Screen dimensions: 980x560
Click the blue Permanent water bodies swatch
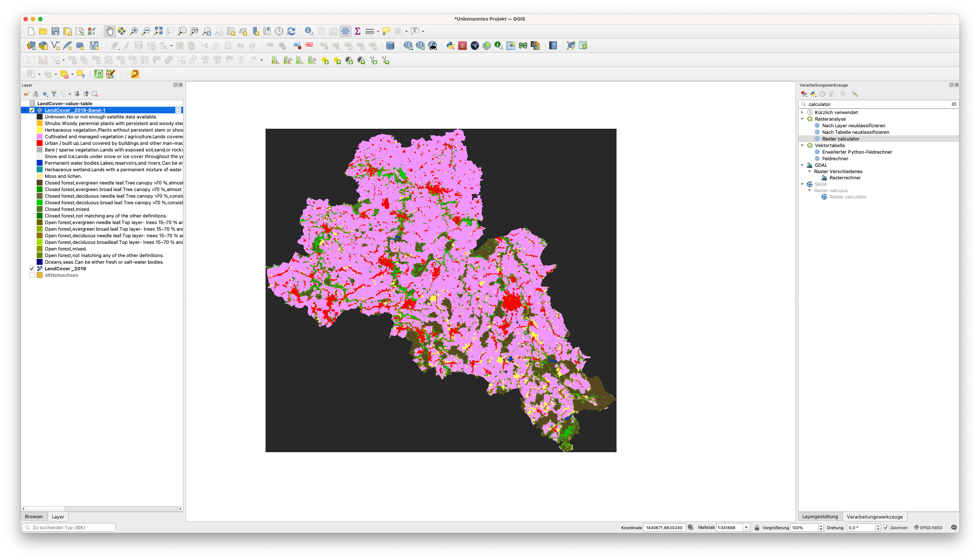(40, 163)
